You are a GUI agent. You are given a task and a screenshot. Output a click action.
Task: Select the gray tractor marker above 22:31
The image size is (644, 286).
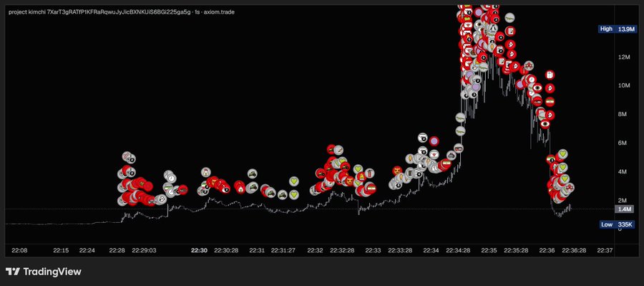(x=252, y=173)
